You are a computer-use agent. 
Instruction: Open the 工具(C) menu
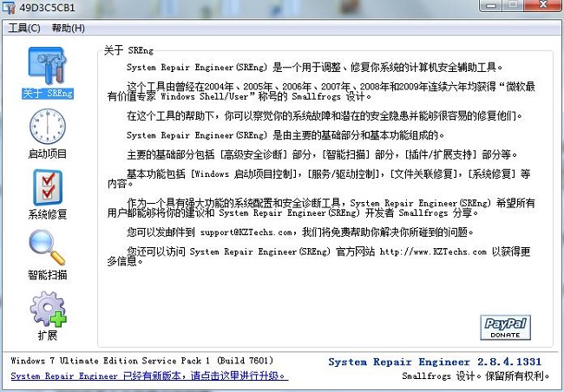tap(24, 28)
